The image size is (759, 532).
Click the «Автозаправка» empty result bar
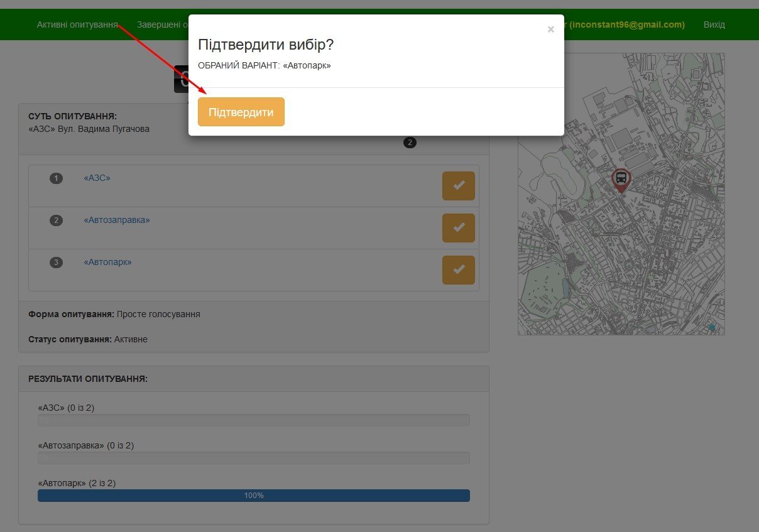point(253,458)
